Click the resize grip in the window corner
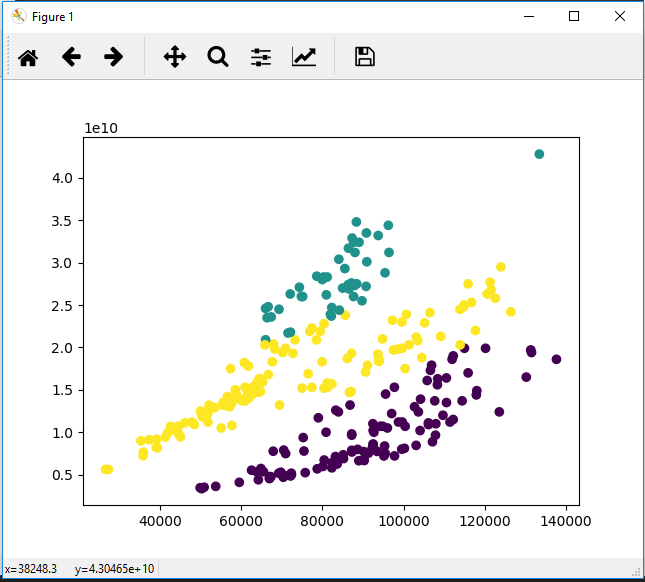 point(635,572)
